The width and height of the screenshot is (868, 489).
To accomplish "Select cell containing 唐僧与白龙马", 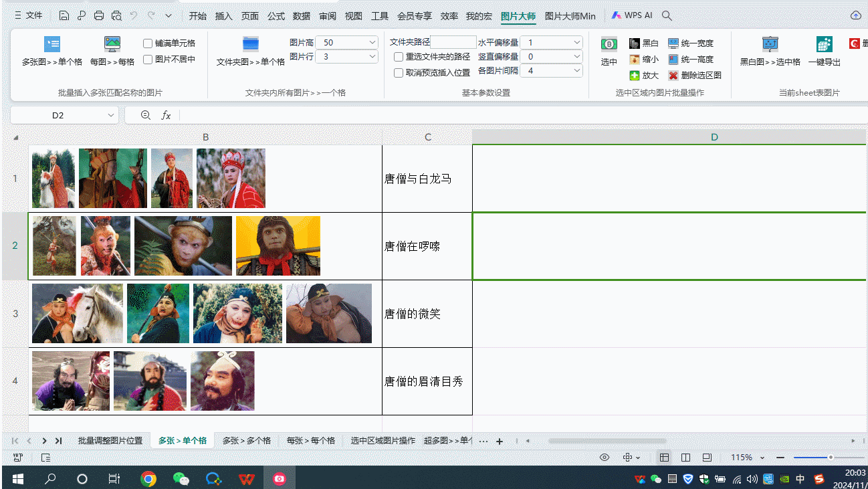I will point(427,179).
